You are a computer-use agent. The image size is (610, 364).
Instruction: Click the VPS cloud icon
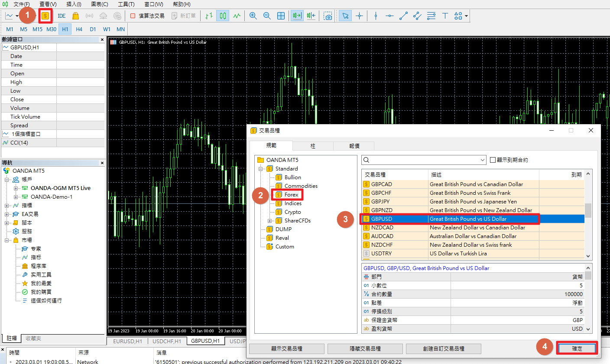tap(103, 16)
